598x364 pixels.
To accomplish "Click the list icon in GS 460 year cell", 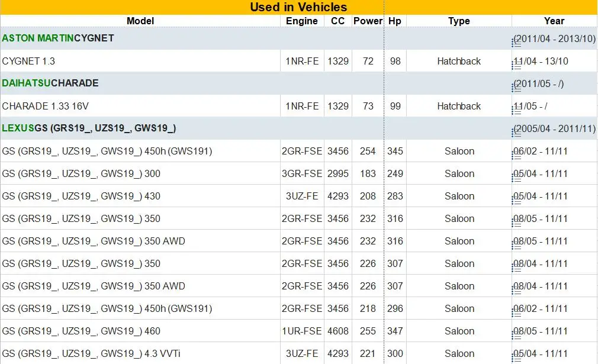I will 516,336.
